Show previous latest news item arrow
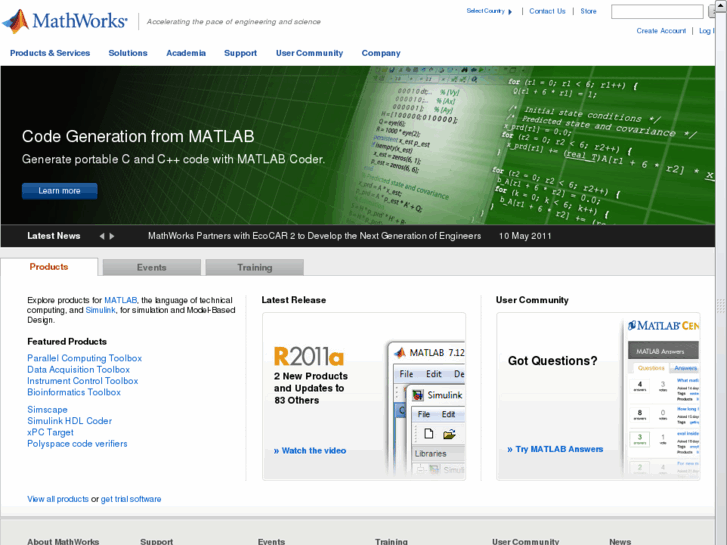Viewport: 727px width, 545px height. click(102, 236)
